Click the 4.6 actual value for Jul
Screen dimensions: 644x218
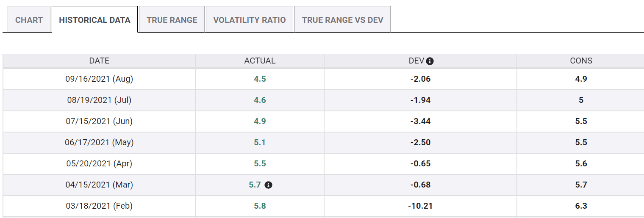point(260,100)
